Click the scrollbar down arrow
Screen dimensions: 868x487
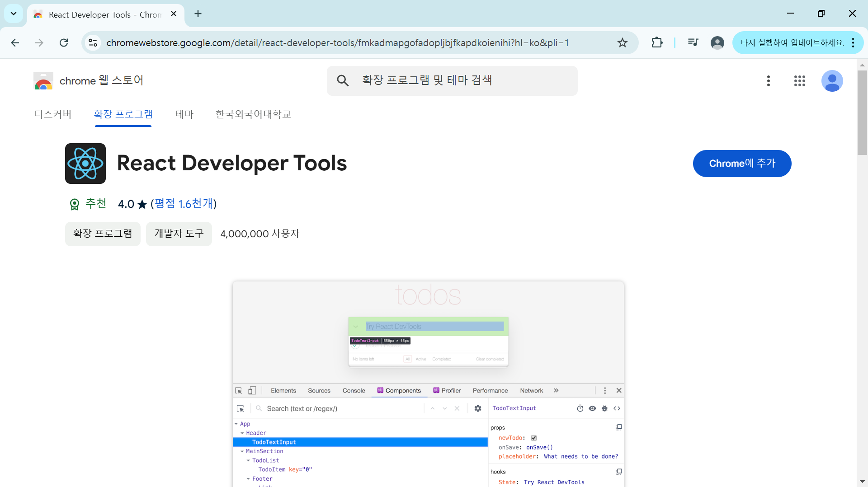click(862, 482)
